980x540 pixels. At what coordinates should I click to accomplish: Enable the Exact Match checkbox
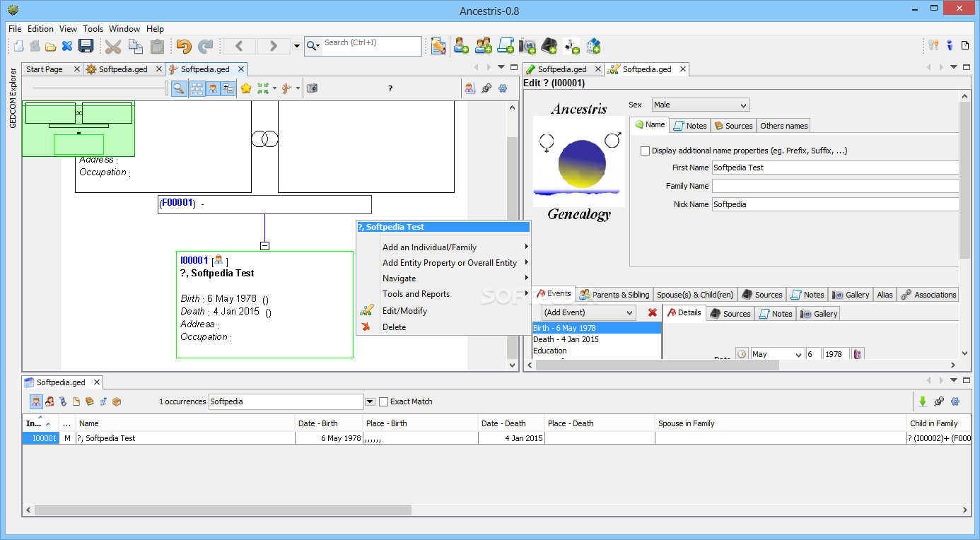[383, 401]
